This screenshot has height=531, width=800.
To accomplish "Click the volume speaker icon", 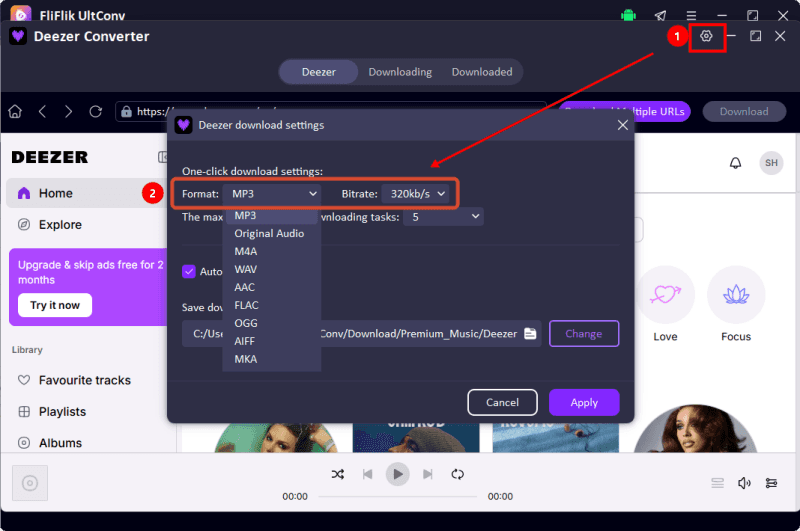I will tap(744, 483).
